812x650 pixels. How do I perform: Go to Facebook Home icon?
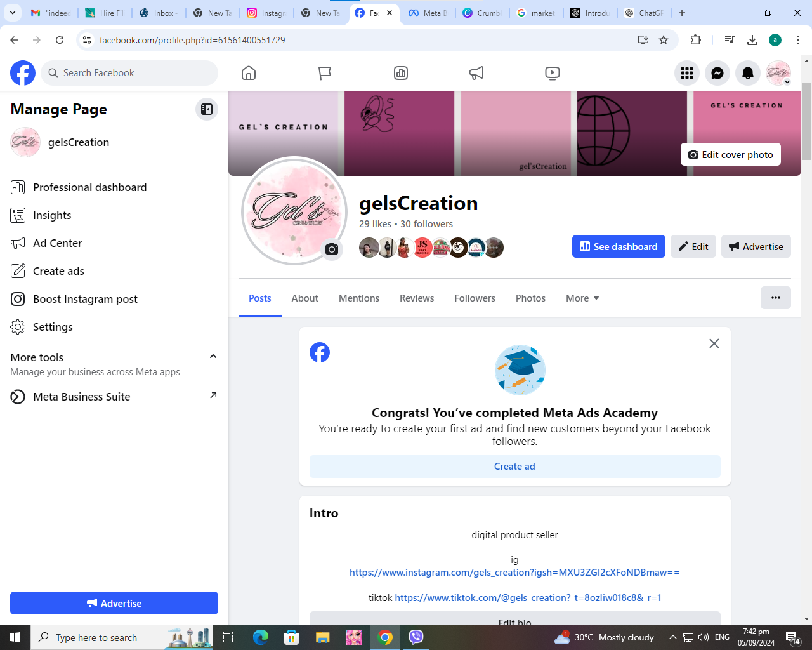pos(249,73)
